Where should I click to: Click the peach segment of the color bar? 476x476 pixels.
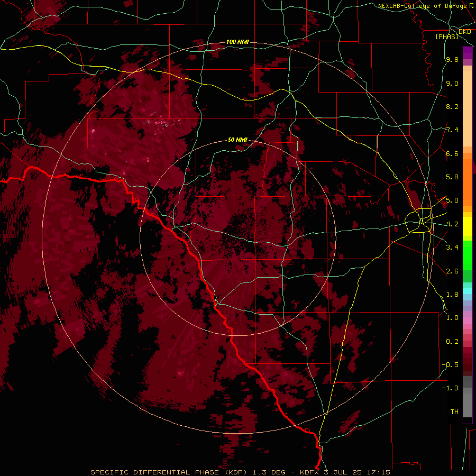tap(467, 108)
